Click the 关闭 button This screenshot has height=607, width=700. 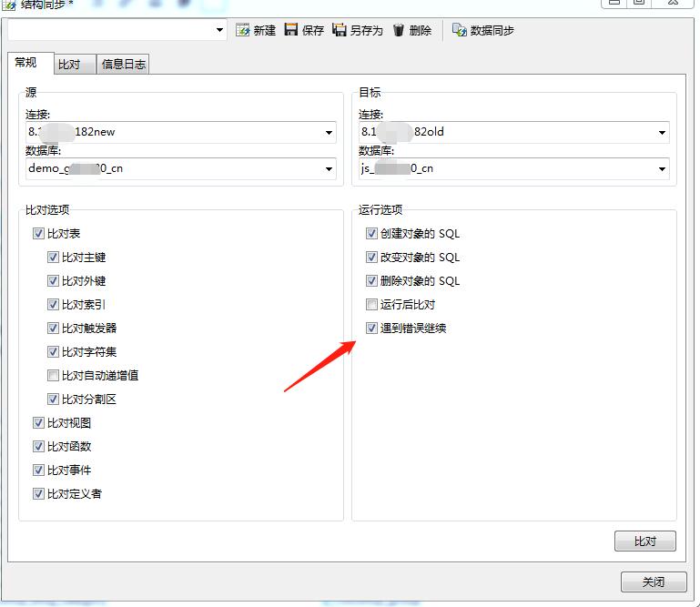tap(653, 582)
